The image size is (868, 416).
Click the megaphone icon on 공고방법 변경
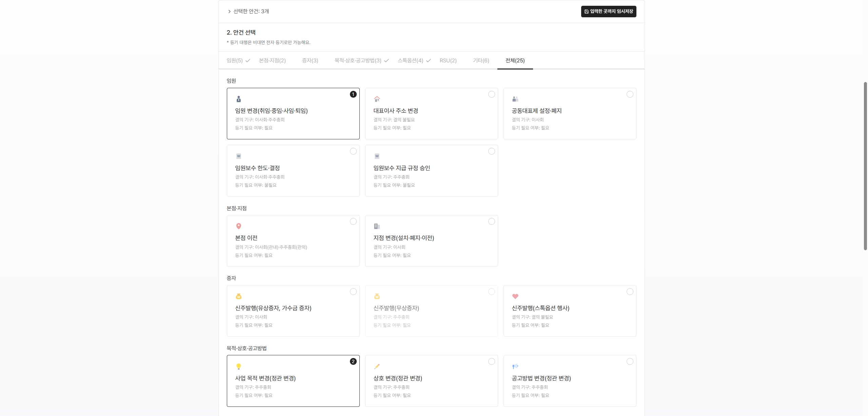click(x=516, y=366)
